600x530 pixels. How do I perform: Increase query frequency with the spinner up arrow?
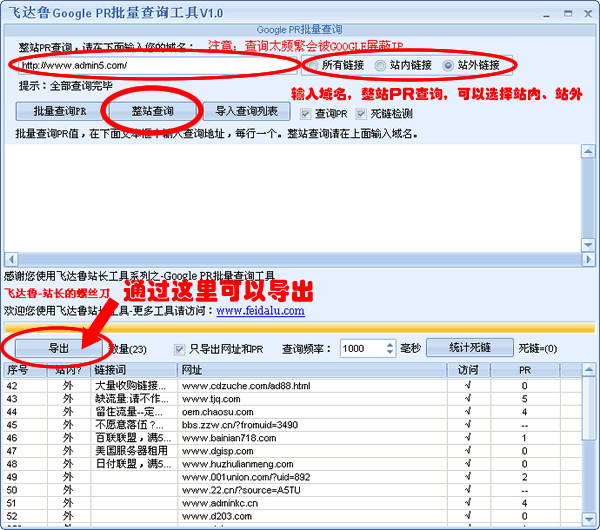pyautogui.click(x=390, y=344)
